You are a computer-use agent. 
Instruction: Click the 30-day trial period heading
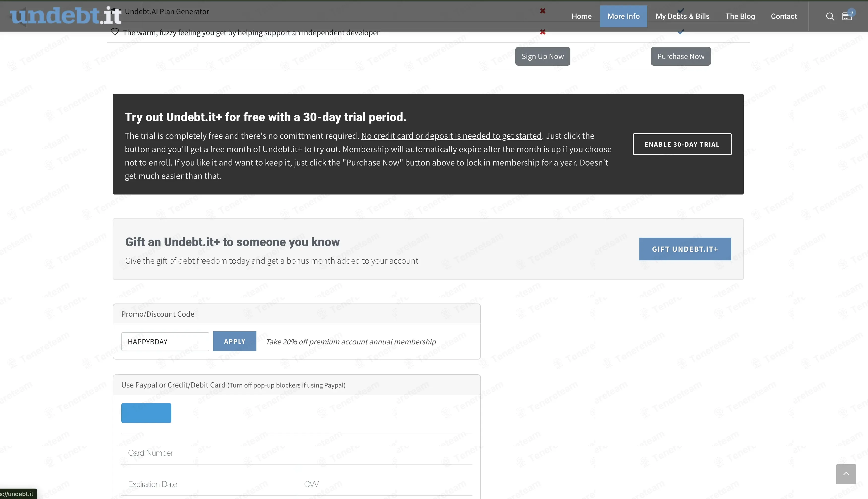tap(265, 117)
